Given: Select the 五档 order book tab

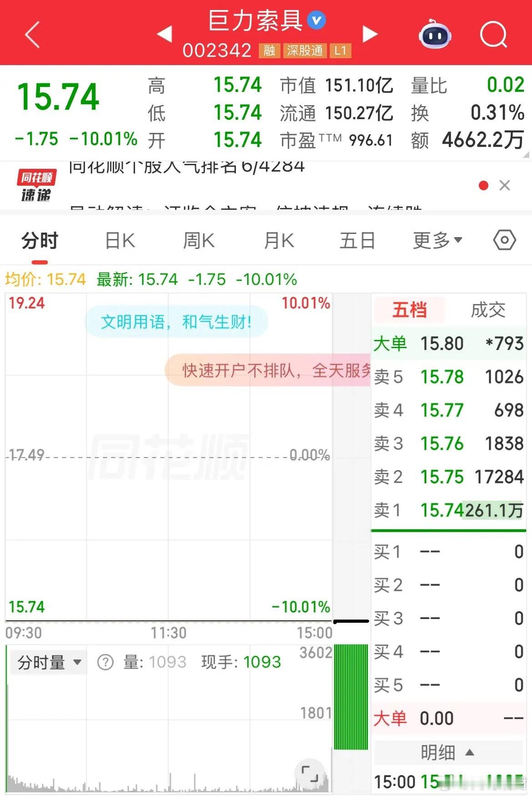Looking at the screenshot, I should 409,310.
